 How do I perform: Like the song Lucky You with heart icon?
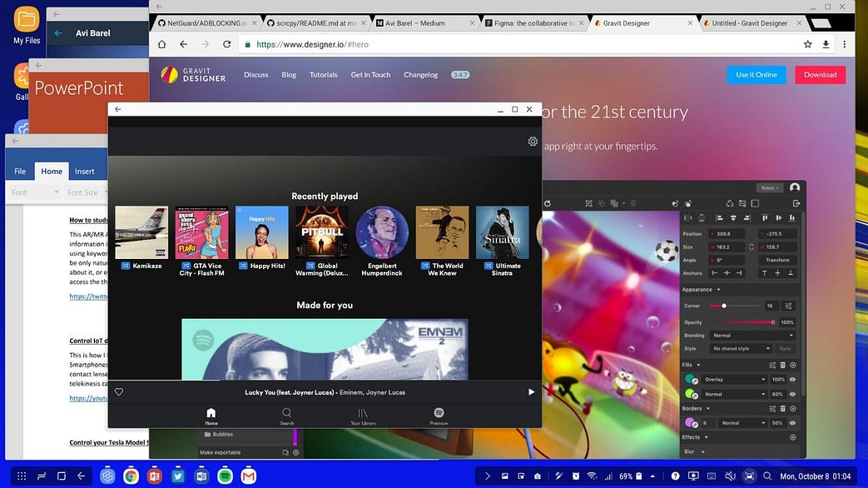[x=119, y=391]
